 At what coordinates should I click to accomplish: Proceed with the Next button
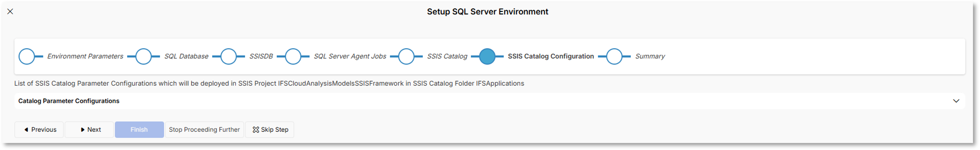tap(89, 130)
